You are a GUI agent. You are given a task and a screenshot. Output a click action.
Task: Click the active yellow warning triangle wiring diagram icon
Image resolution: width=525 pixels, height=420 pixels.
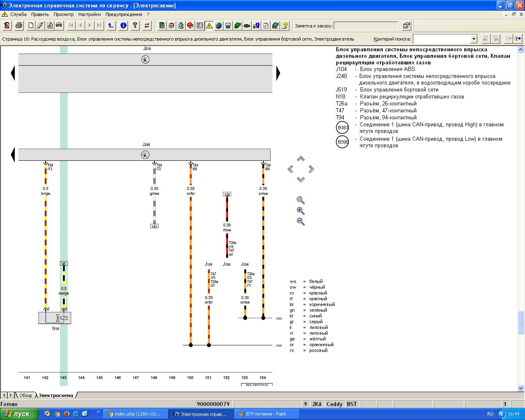point(209,25)
